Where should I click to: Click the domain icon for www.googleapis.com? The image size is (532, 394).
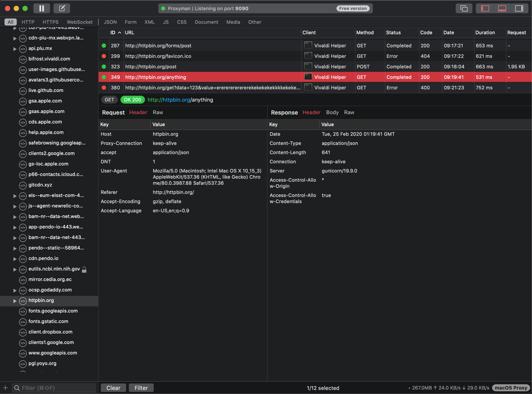[23, 353]
